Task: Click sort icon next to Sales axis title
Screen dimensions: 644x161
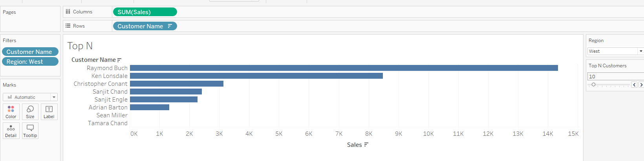Action: point(366,145)
